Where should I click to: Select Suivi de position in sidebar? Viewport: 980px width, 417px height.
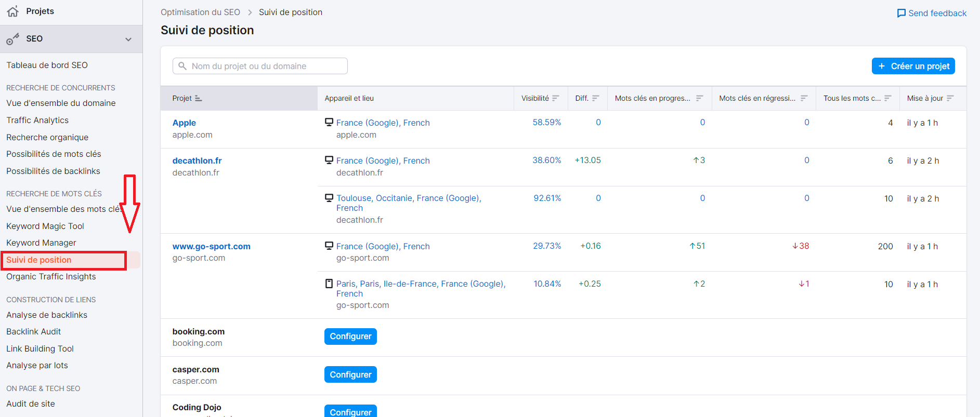tap(39, 260)
